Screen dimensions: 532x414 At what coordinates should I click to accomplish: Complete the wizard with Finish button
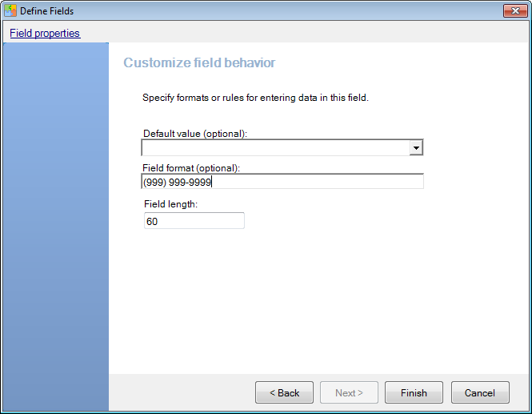(x=414, y=392)
